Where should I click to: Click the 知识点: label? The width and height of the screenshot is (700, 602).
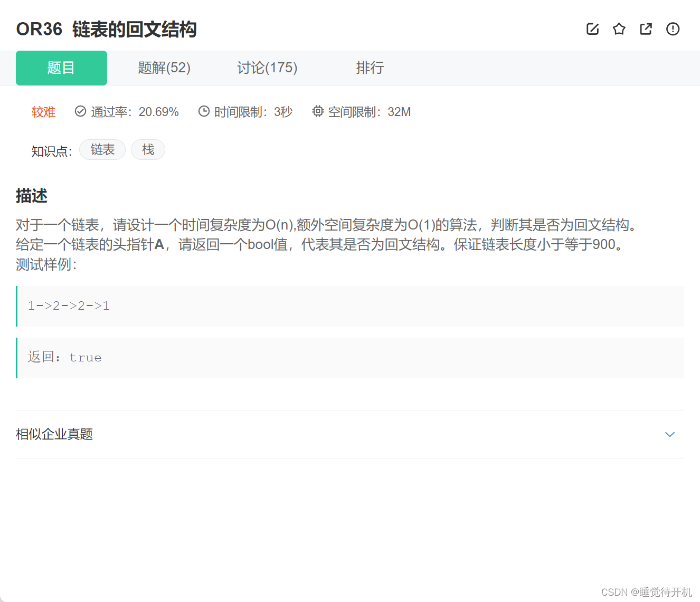click(52, 151)
